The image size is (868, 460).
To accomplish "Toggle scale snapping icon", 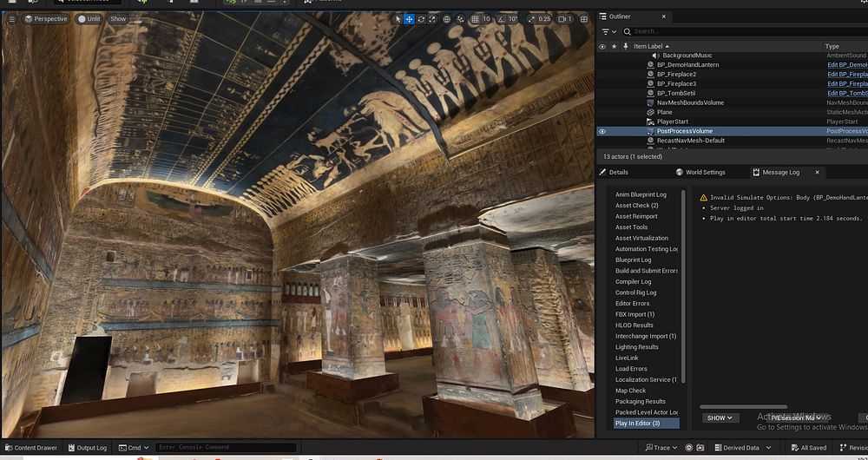I will pyautogui.click(x=529, y=19).
